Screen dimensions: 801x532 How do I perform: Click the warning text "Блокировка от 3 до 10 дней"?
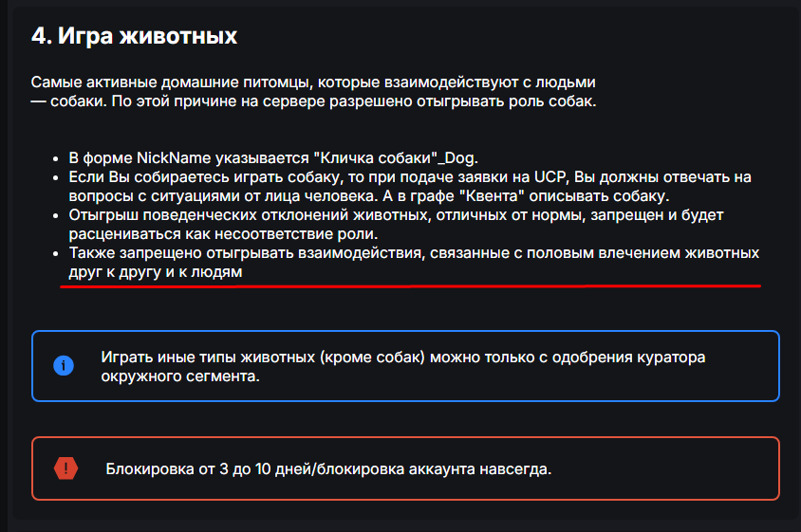(x=328, y=469)
